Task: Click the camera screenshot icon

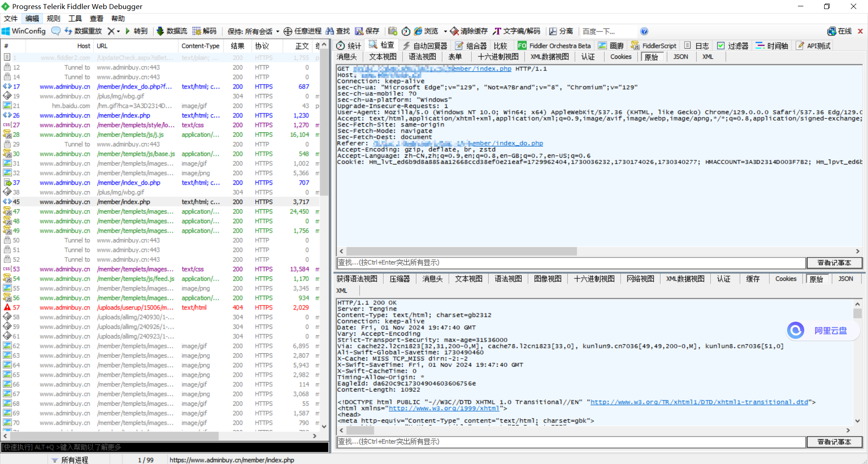Action: click(392, 31)
